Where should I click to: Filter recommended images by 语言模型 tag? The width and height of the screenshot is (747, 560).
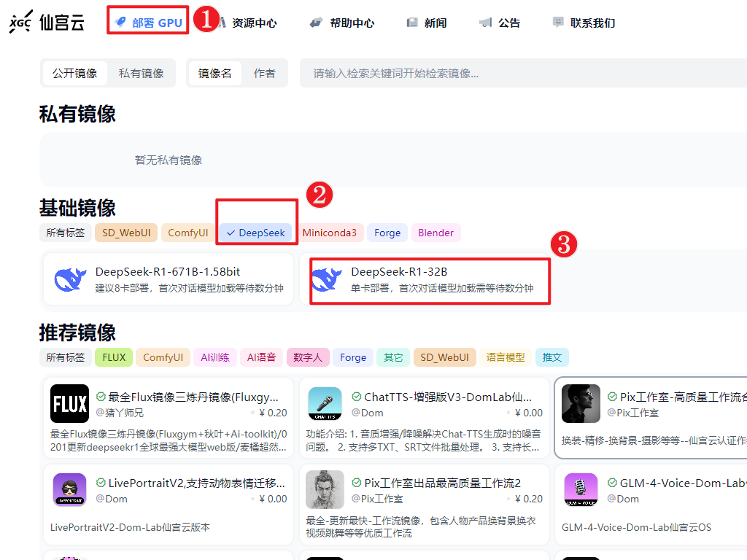pyautogui.click(x=506, y=357)
